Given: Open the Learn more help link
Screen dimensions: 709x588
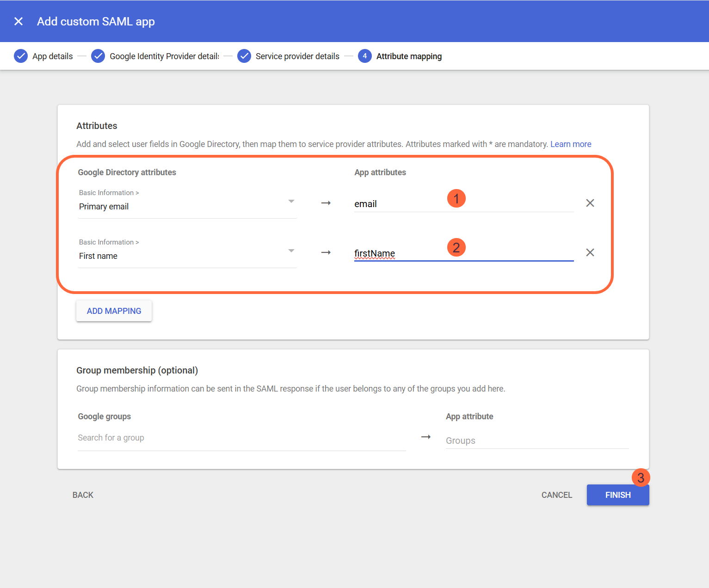Looking at the screenshot, I should [x=571, y=144].
